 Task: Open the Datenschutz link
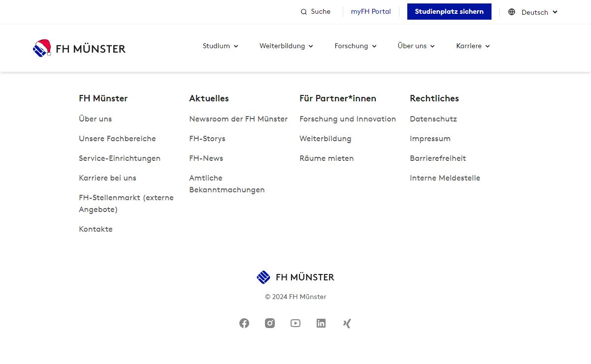433,119
